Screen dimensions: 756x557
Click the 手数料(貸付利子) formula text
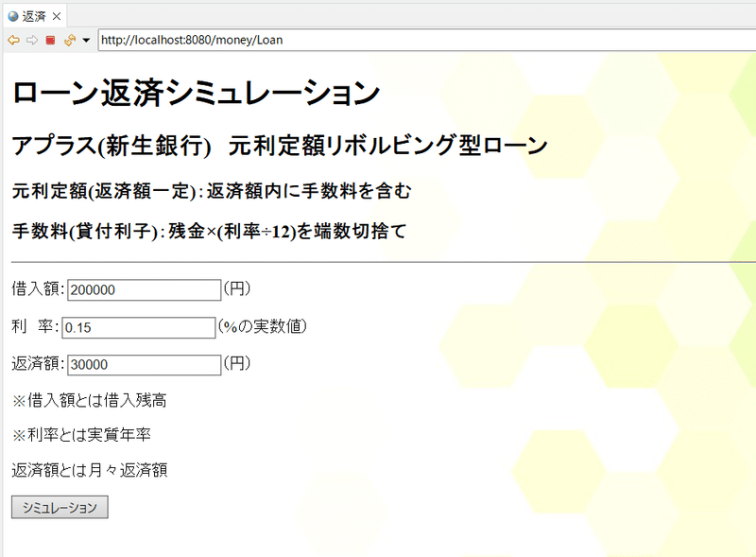[x=209, y=232]
